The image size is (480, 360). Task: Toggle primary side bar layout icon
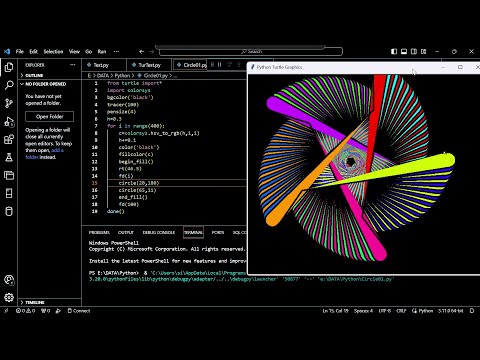pos(394,51)
